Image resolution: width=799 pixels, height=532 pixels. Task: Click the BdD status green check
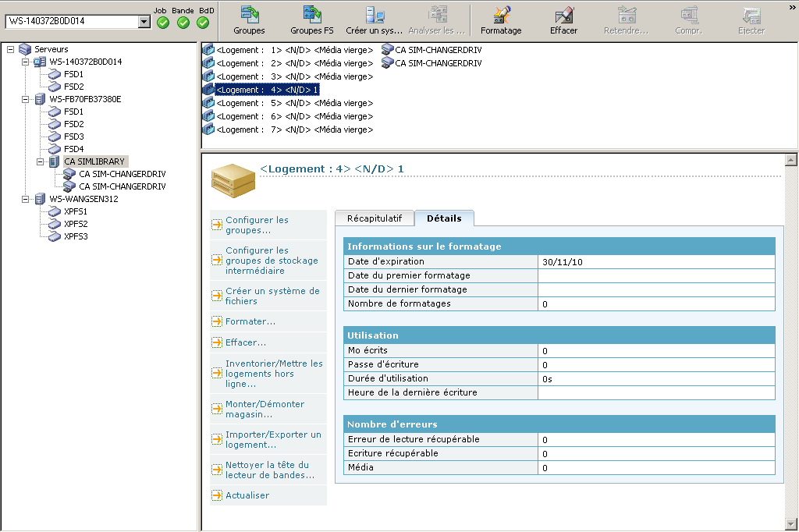pos(203,23)
